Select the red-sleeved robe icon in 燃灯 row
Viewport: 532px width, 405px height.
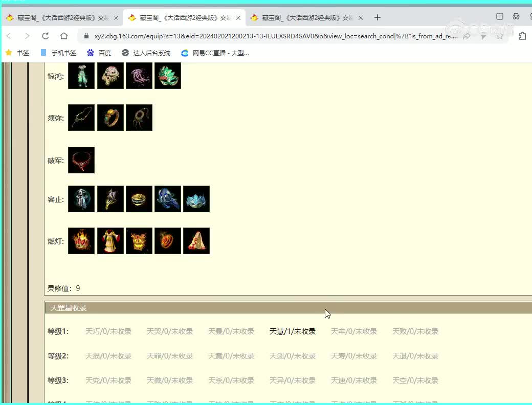(x=110, y=241)
